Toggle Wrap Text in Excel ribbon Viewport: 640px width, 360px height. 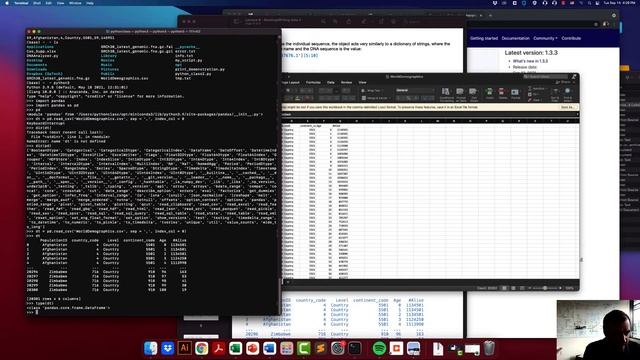(371, 91)
